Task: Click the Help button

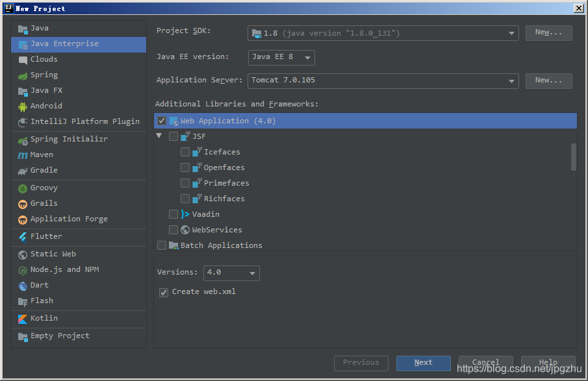Action: click(x=548, y=363)
